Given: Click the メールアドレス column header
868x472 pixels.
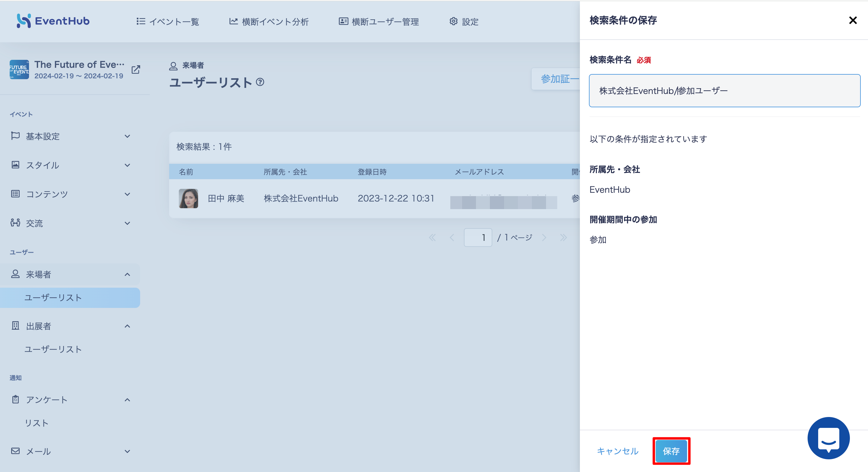Looking at the screenshot, I should point(480,172).
